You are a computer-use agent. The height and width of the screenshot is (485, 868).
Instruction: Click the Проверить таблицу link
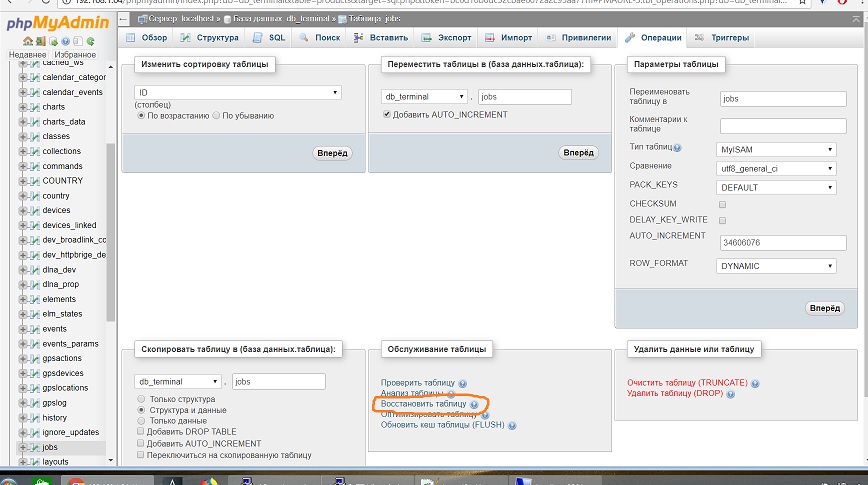(x=418, y=383)
